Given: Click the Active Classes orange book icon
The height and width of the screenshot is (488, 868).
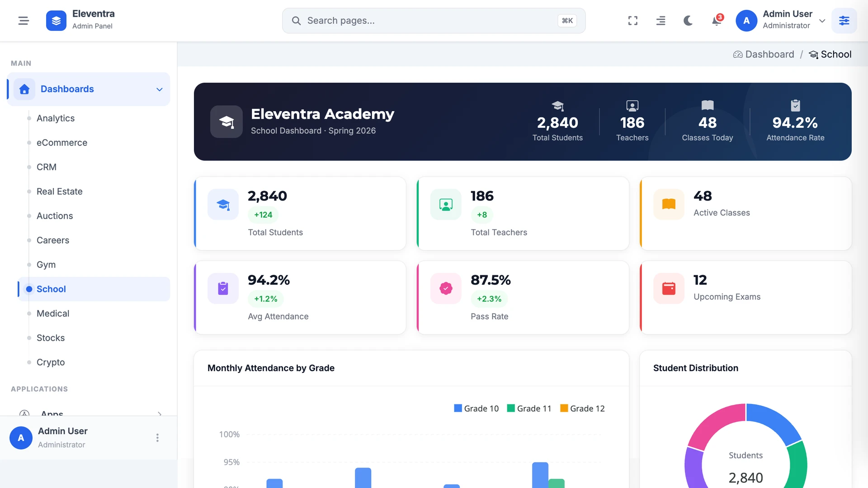Looking at the screenshot, I should [669, 205].
